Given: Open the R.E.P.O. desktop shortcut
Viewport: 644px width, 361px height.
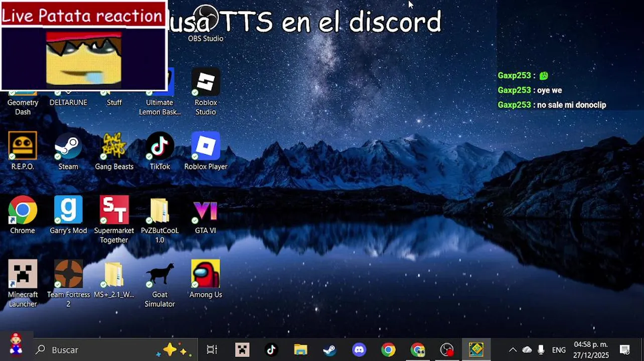Looking at the screenshot, I should click(x=23, y=151).
